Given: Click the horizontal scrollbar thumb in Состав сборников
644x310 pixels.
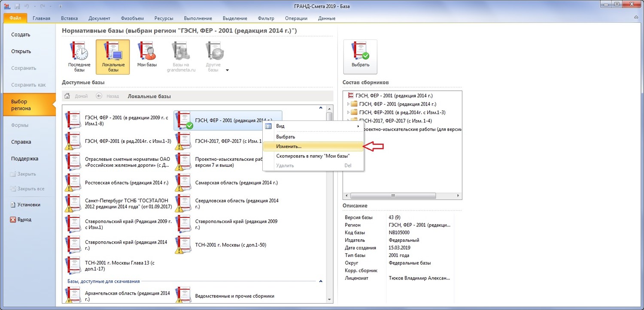Looking at the screenshot, I should point(393,196).
